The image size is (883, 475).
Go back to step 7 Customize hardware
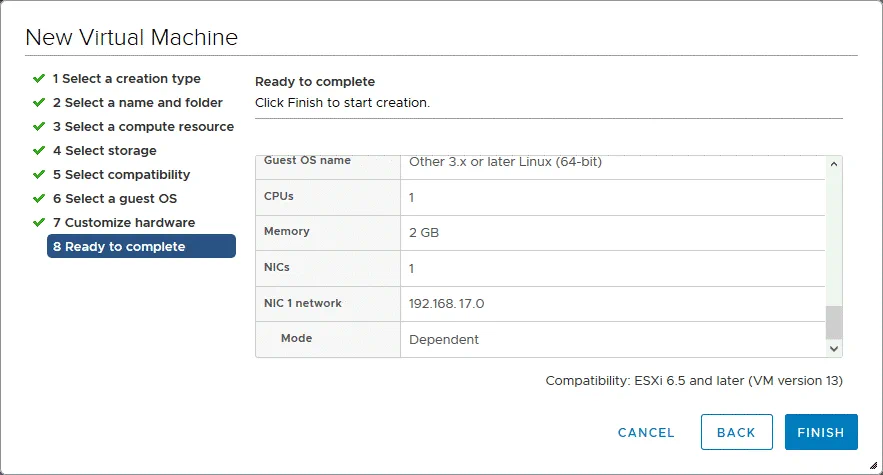[123, 223]
